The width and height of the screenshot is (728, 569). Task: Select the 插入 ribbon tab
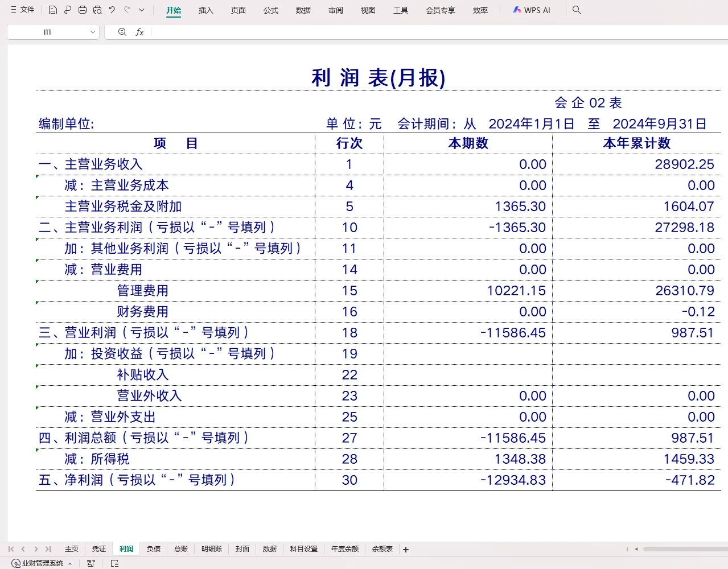(205, 10)
